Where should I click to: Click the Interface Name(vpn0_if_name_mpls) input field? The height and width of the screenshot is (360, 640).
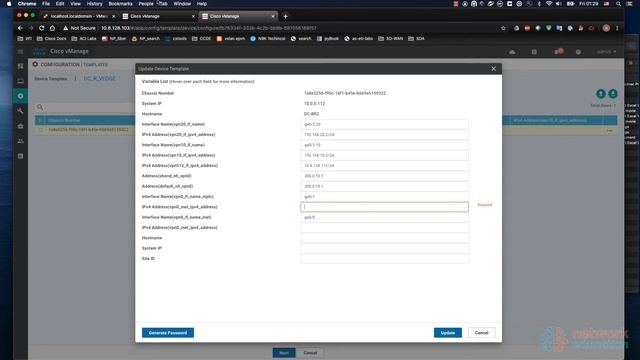coord(384,197)
